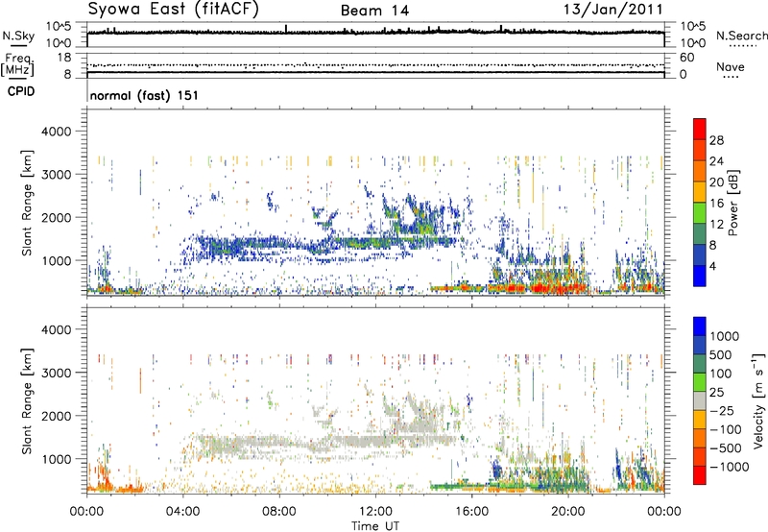Click the "18" frequency axis tick label
The image size is (768, 532).
[64, 58]
